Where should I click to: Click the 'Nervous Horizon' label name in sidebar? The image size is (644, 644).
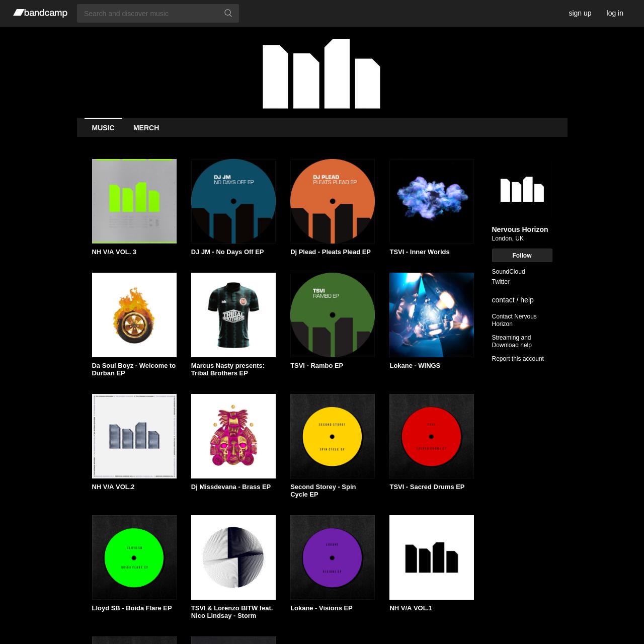coord(520,229)
